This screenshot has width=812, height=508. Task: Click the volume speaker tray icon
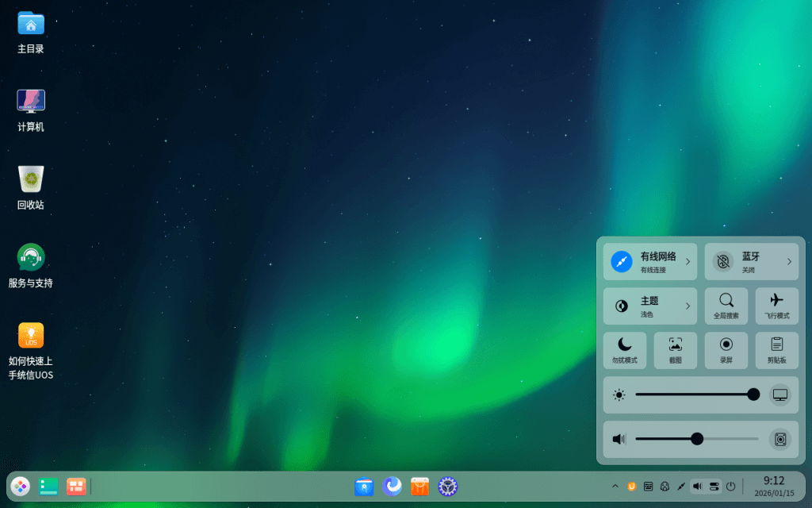point(698,487)
